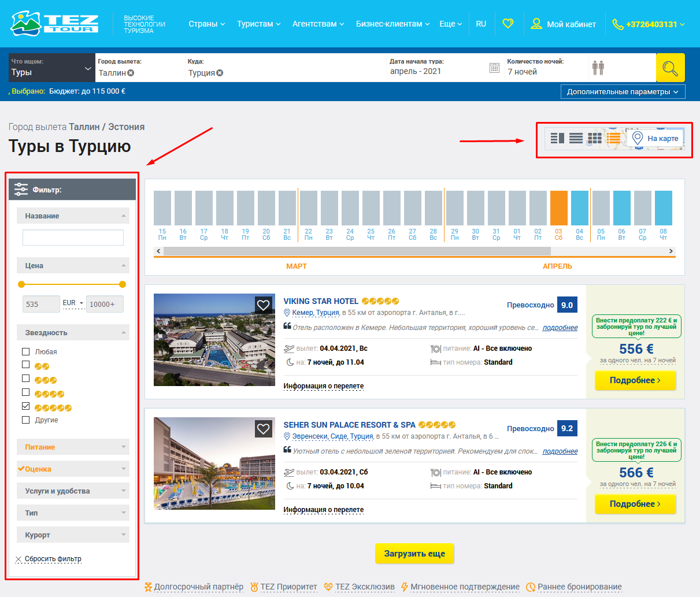
Task: Open the Еще menu
Action: point(450,24)
